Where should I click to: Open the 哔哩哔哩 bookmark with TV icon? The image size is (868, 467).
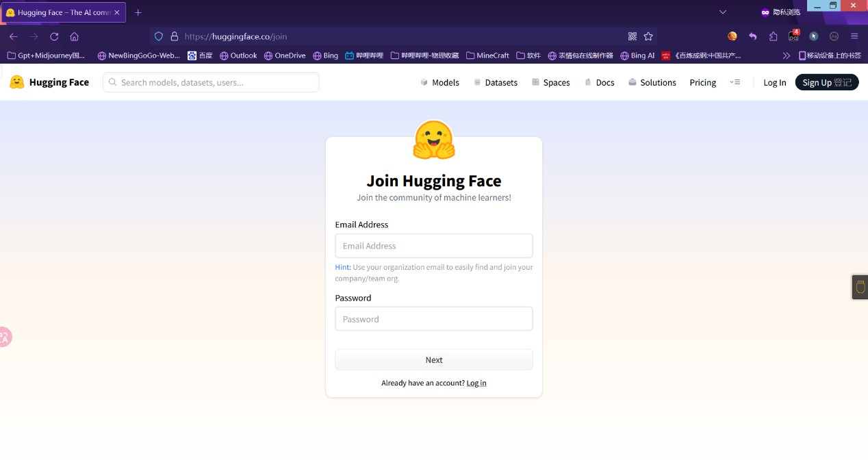(x=364, y=55)
